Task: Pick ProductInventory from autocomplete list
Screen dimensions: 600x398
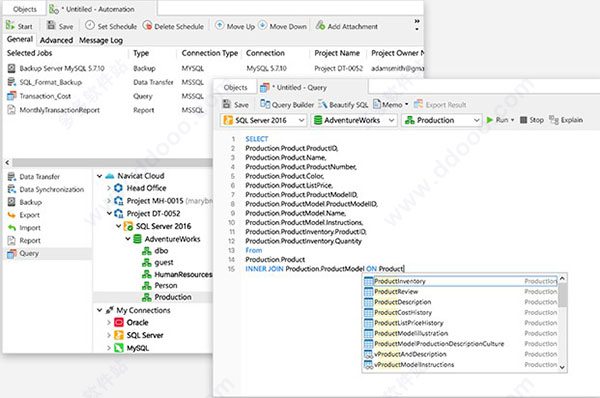Action: click(460, 281)
